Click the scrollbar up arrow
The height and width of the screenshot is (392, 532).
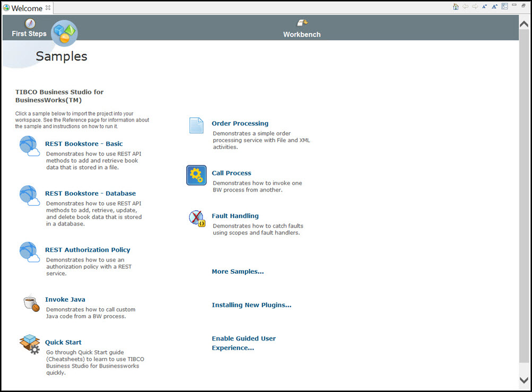[524, 24]
